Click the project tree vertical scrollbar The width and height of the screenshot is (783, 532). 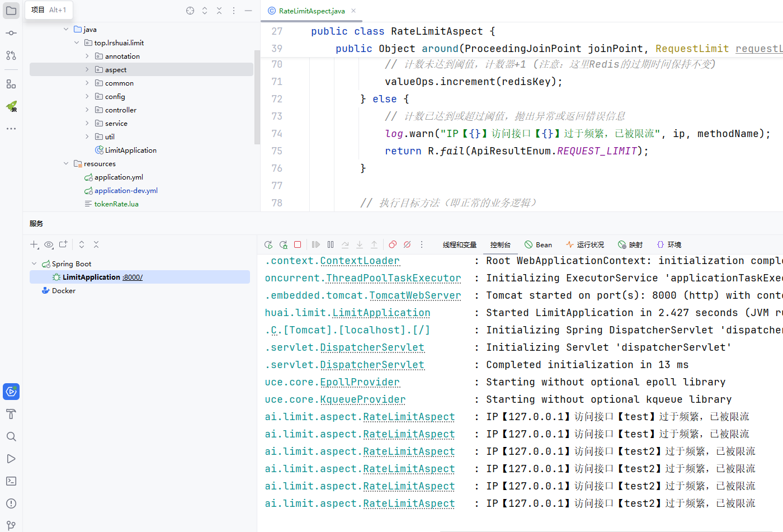pos(257,95)
